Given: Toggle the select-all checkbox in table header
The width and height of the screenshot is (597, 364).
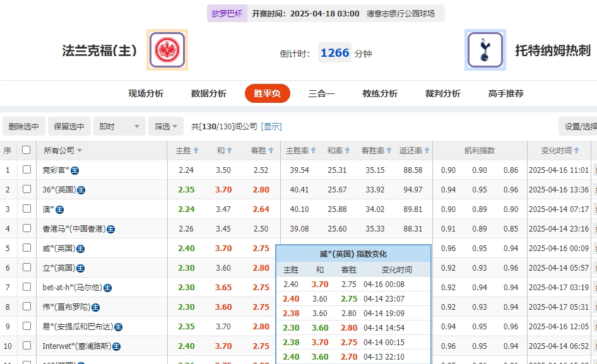Looking at the screenshot, I should point(26,150).
